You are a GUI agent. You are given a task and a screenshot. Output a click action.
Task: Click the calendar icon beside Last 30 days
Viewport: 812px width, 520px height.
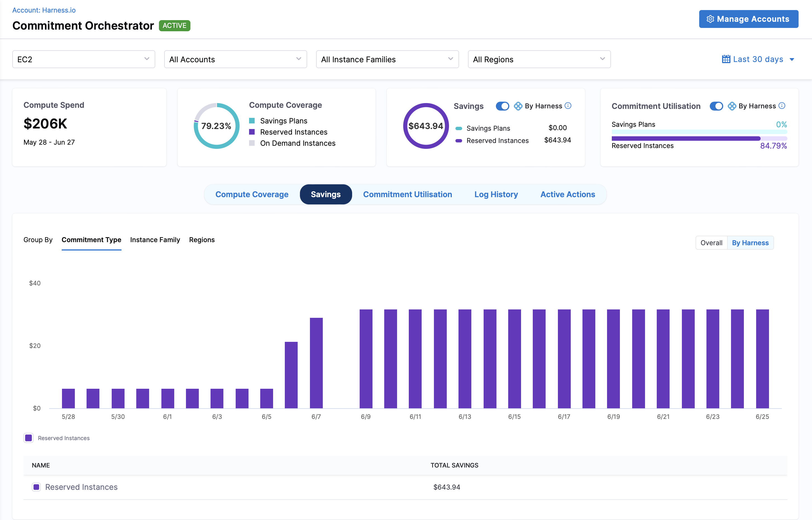click(726, 59)
